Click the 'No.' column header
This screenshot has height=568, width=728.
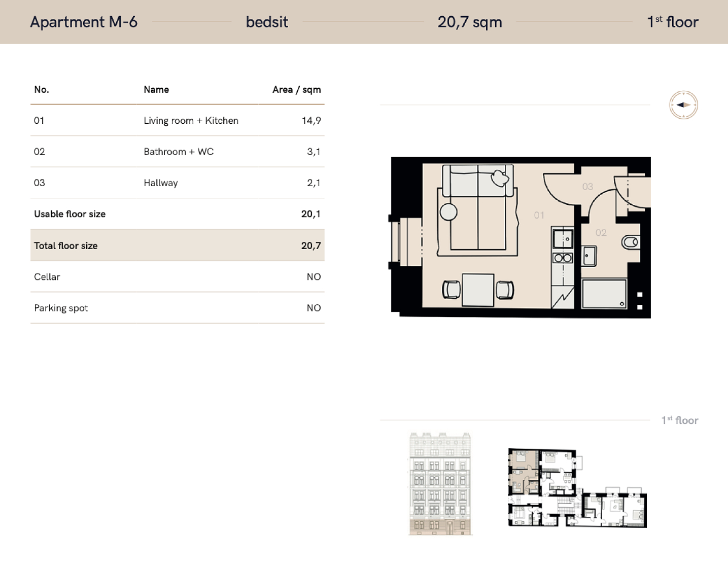click(42, 90)
